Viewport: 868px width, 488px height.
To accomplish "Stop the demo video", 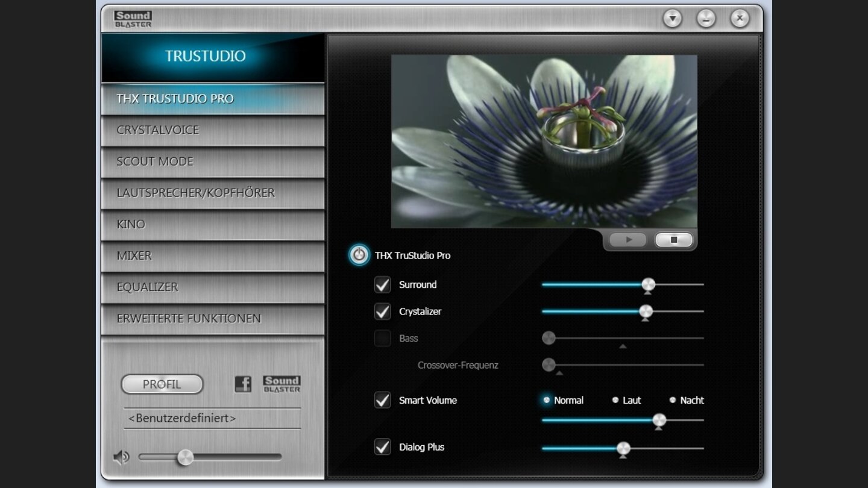I will (674, 240).
